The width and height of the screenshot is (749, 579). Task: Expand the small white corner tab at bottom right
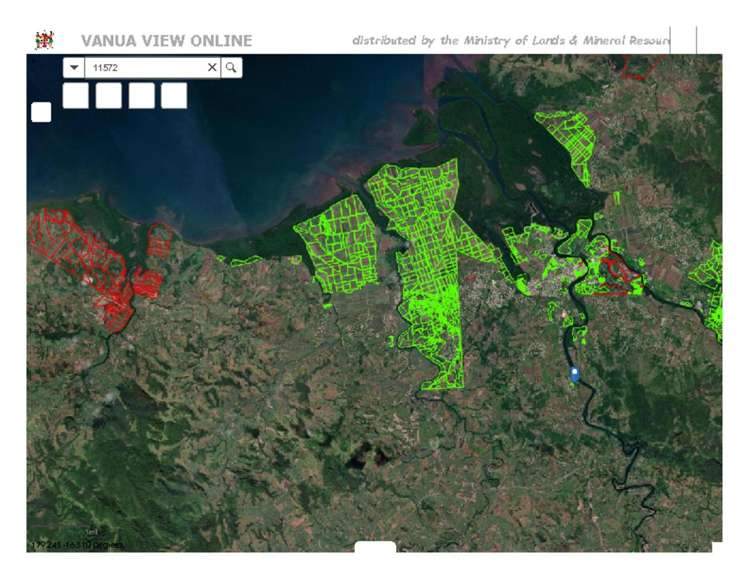tap(716, 546)
